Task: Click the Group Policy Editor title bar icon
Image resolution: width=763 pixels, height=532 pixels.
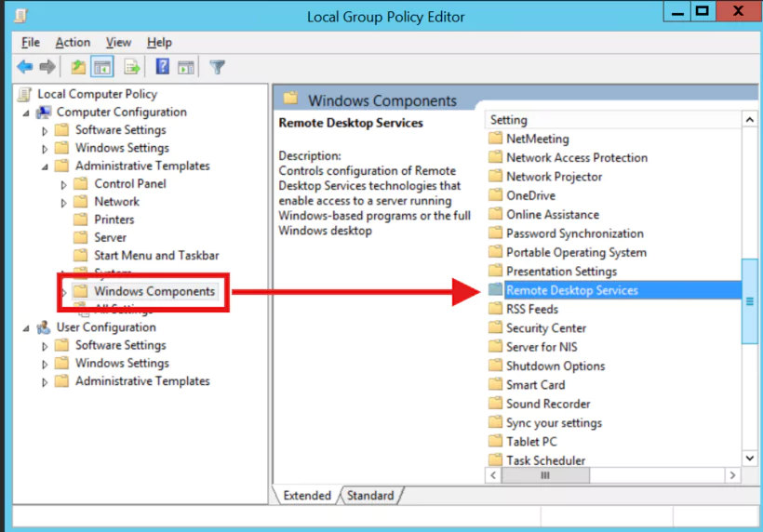Action: (20, 16)
